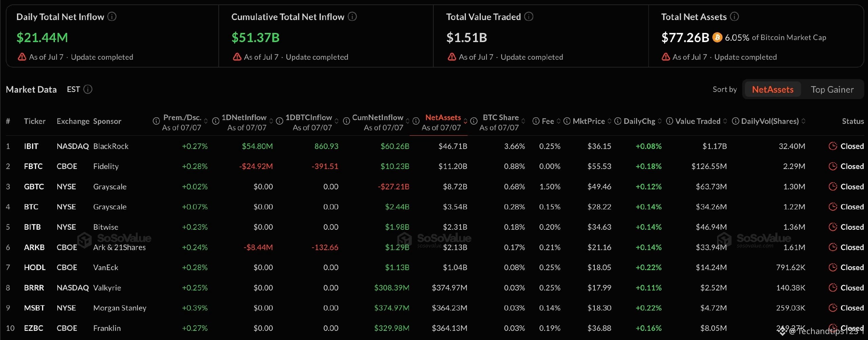Click the Sponsor column header
The width and height of the screenshot is (868, 340).
point(107,121)
